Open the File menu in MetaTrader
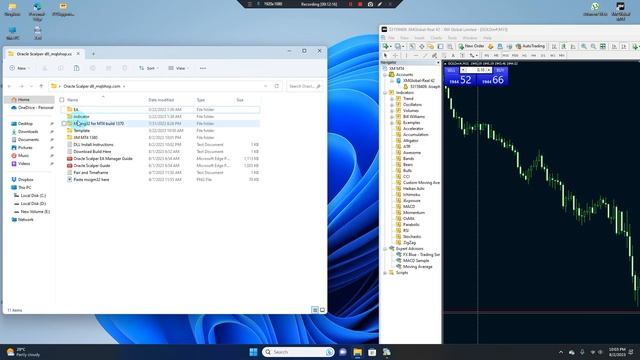The image size is (640, 360). click(391, 38)
